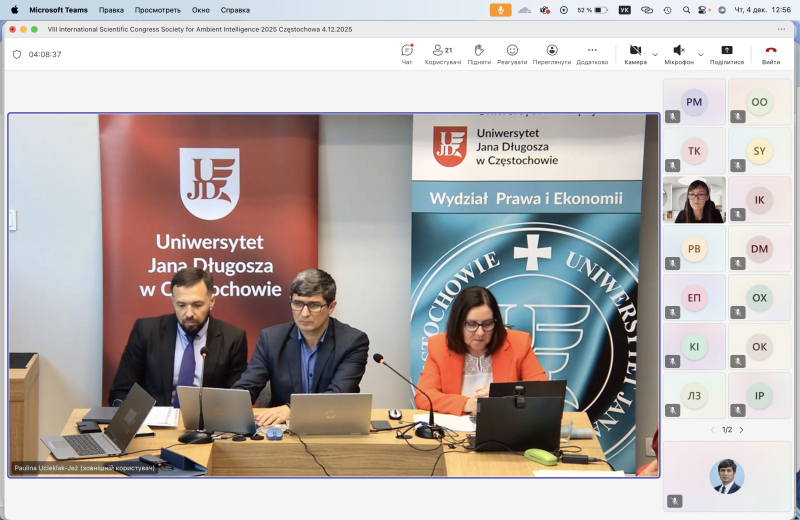Open the Справка menu in menu bar

[x=235, y=9]
